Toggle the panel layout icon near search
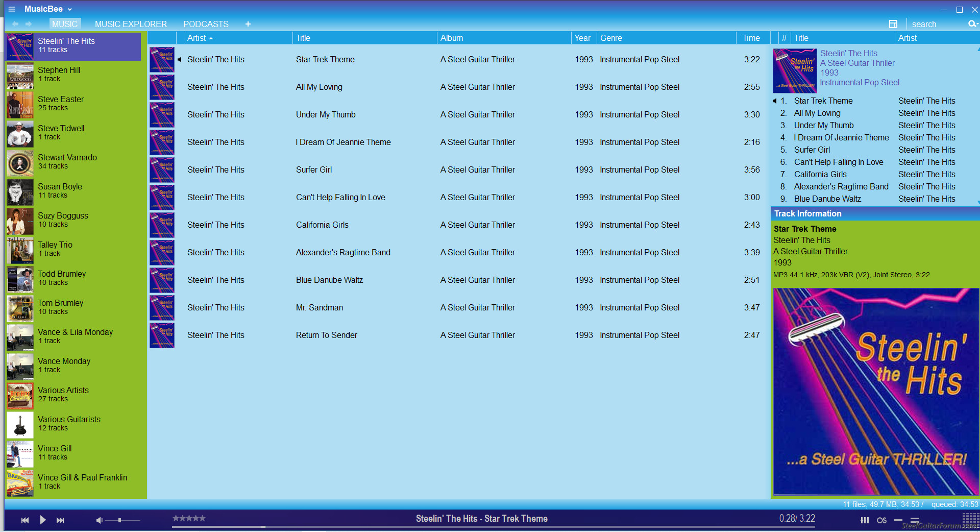 pos(893,24)
